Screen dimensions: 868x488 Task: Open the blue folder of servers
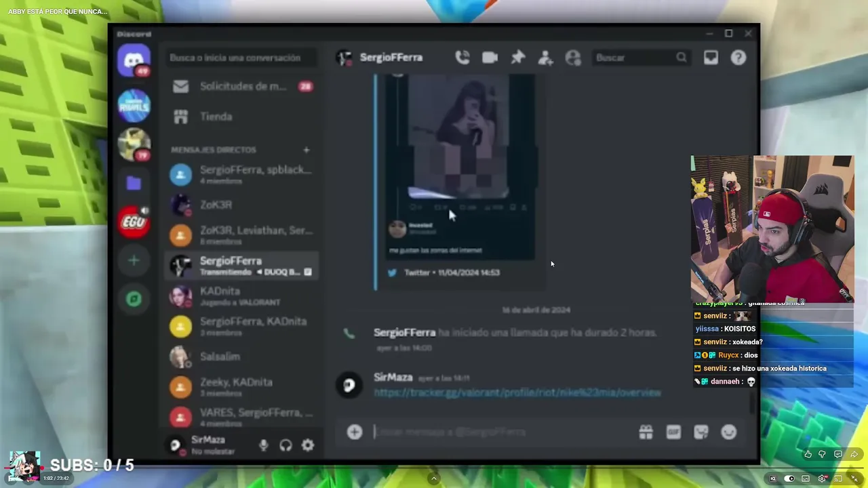134,182
